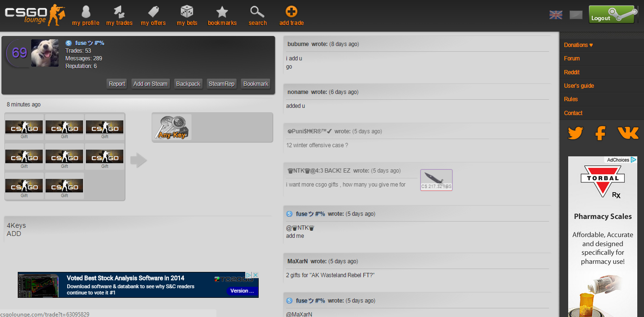The image size is (644, 317).
Task: Open the Twitter bird icon
Action: (x=575, y=133)
